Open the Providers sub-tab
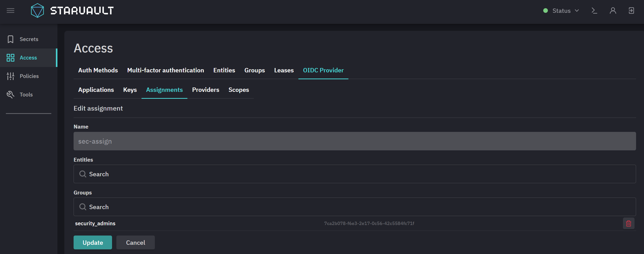The width and height of the screenshot is (644, 254). pyautogui.click(x=206, y=90)
